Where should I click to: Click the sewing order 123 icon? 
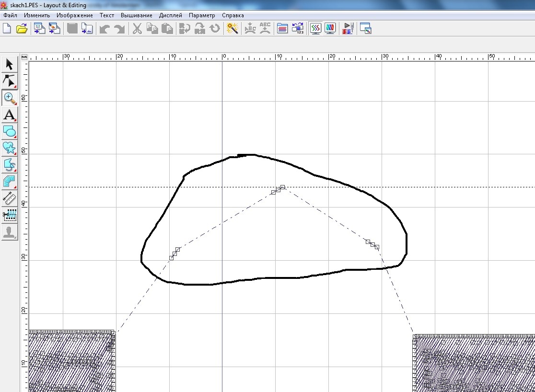tap(298, 29)
